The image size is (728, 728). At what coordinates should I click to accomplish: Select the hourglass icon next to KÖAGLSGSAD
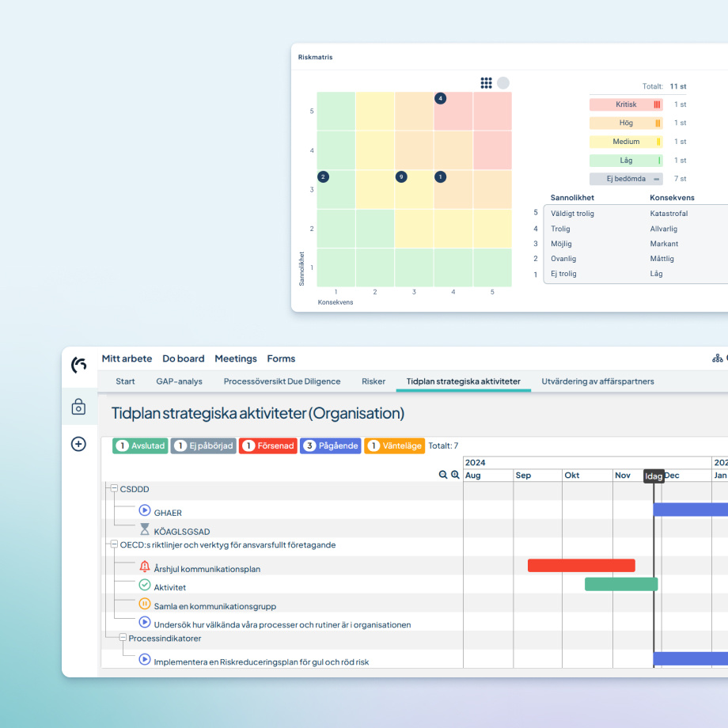coord(145,528)
